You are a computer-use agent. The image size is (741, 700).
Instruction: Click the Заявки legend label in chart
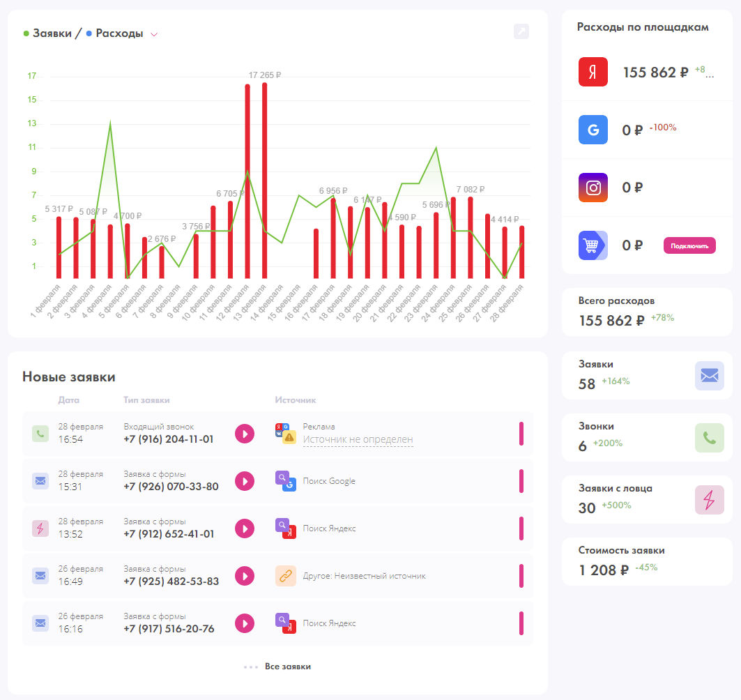pos(52,33)
